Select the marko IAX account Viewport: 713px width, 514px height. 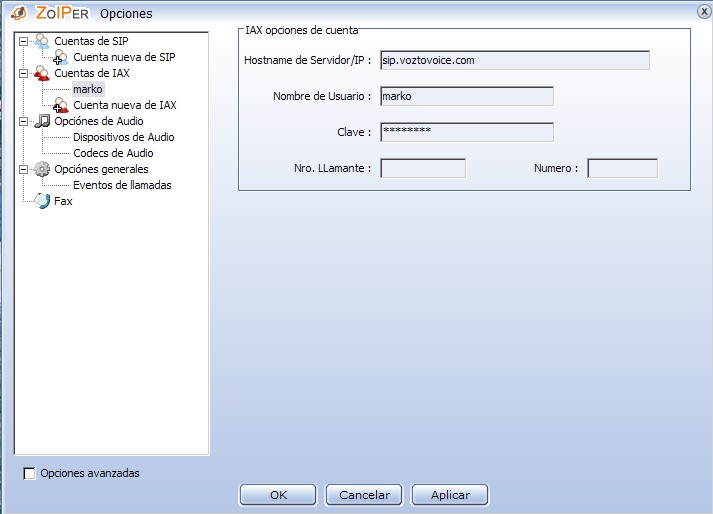coord(87,89)
